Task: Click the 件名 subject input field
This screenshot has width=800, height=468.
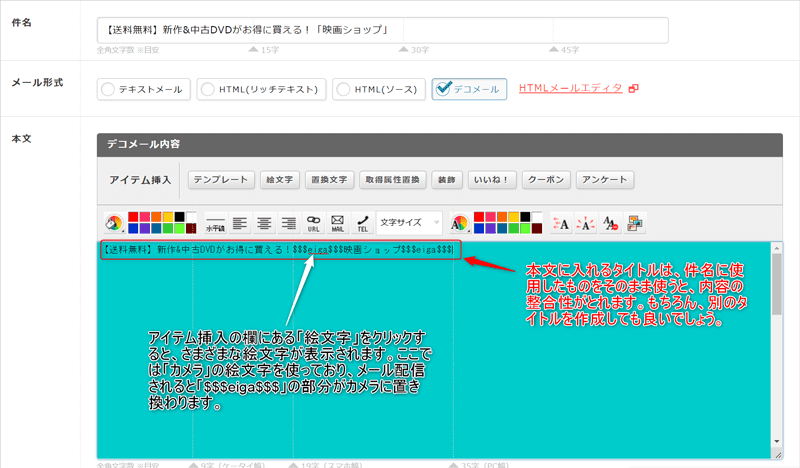Action: 382,30
